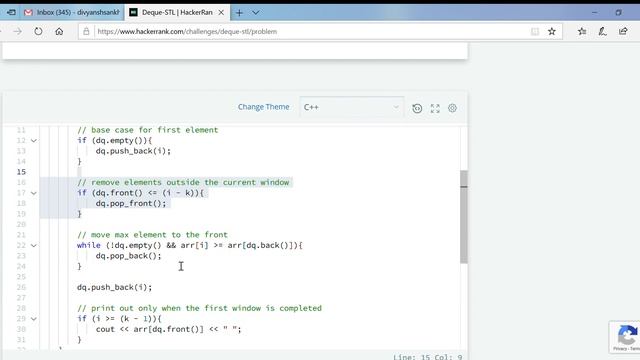The image size is (640, 360).
Task: Click 'dq.push_back(i);' on line 13
Action: (133, 151)
